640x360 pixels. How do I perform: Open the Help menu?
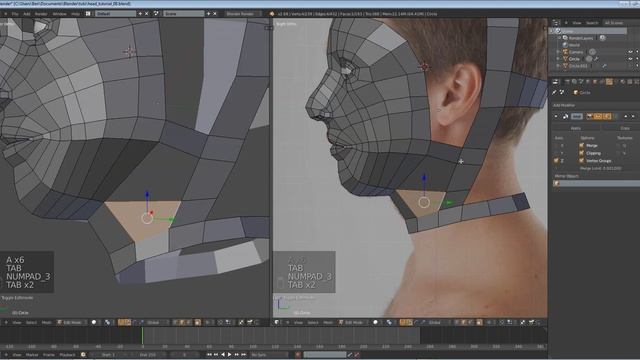tap(76, 14)
